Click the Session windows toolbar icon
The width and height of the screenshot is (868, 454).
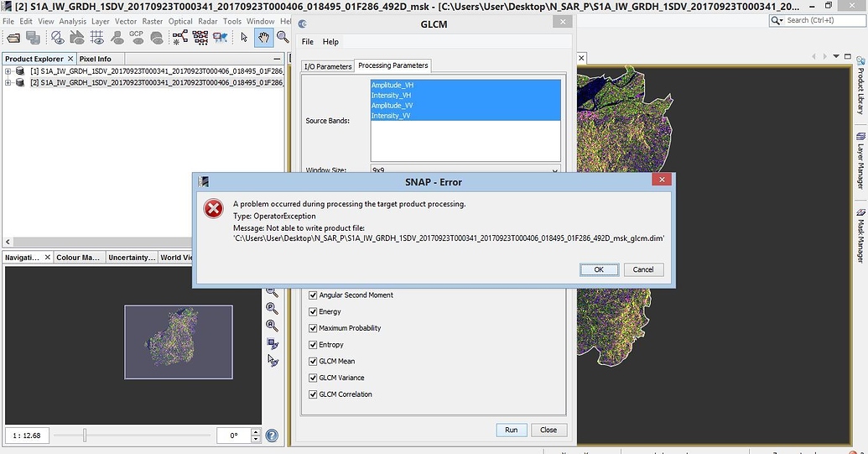click(34, 38)
